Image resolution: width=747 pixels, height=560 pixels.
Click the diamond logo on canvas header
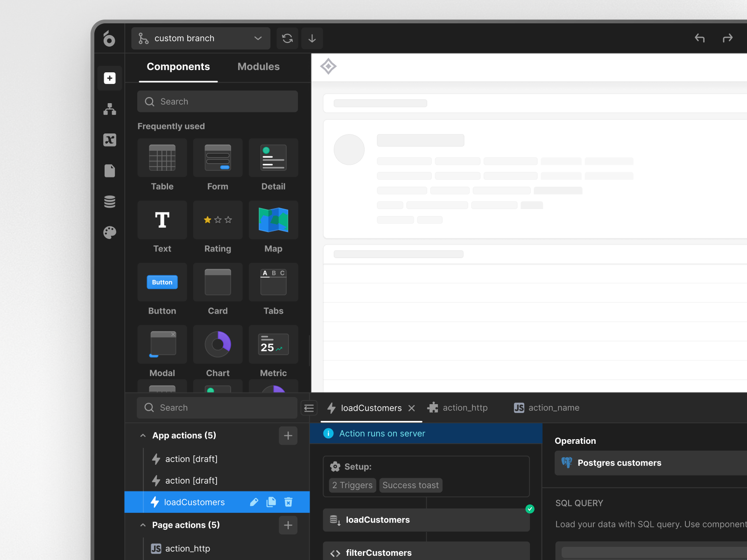click(x=328, y=66)
